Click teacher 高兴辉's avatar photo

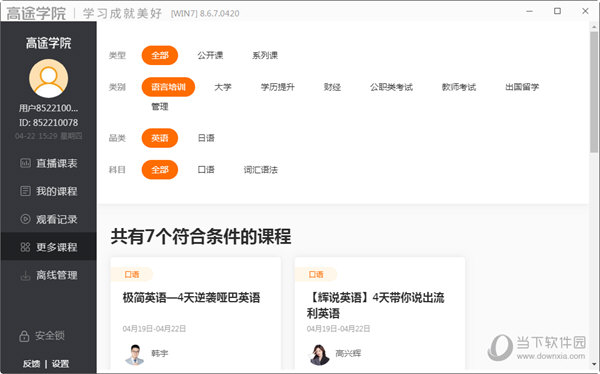click(319, 354)
